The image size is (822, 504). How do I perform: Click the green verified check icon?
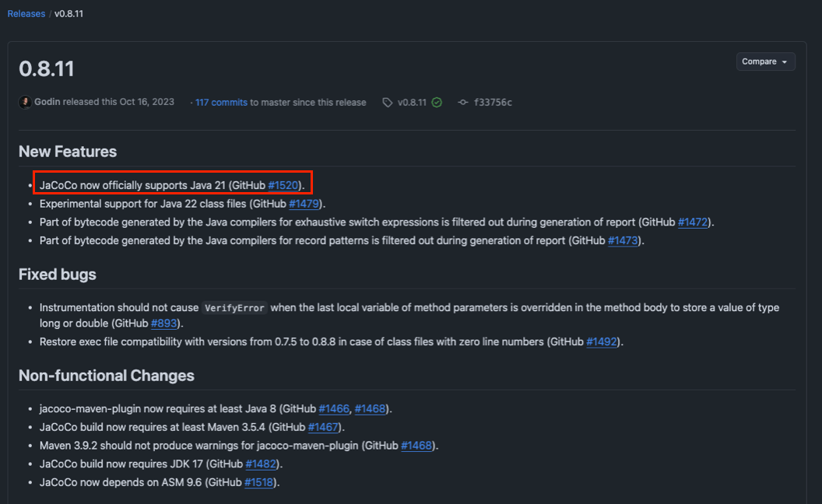tap(437, 103)
